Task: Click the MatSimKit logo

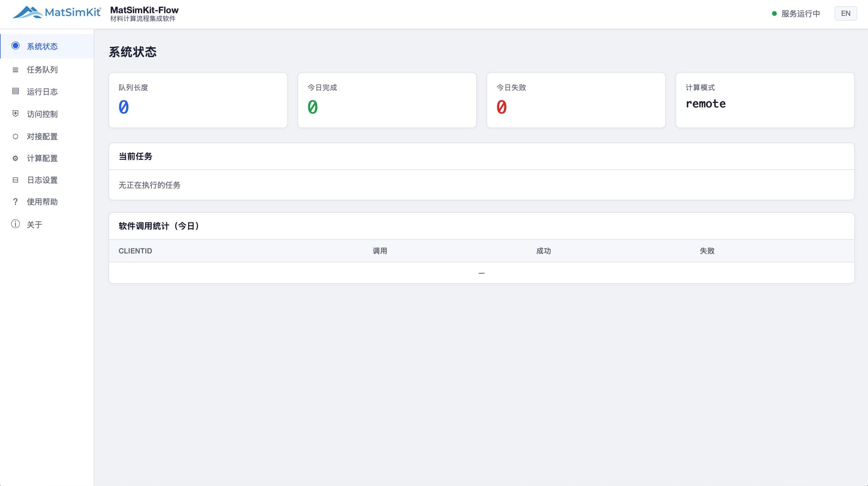Action: click(x=57, y=13)
